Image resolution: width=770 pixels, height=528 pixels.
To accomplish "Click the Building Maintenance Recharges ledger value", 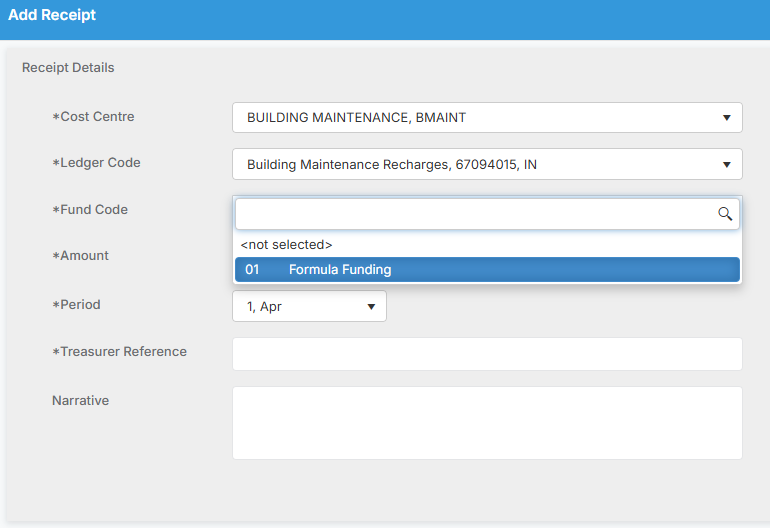I will tap(391, 165).
